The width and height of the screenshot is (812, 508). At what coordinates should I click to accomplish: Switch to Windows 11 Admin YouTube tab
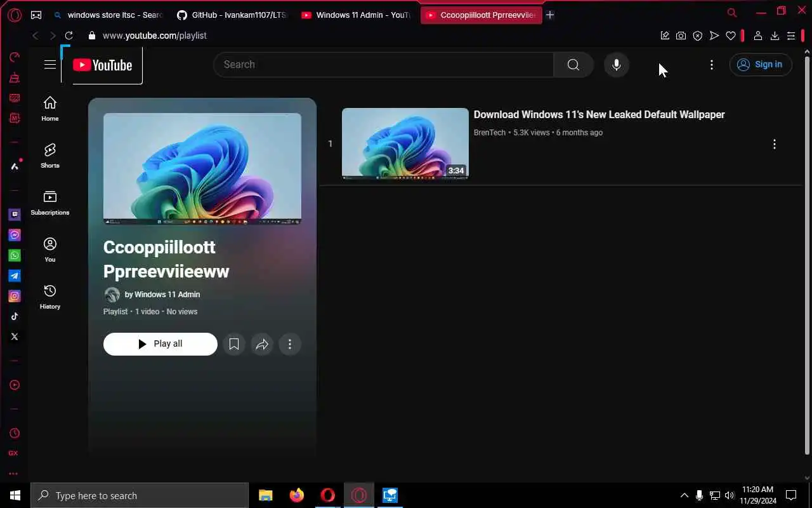pos(356,15)
